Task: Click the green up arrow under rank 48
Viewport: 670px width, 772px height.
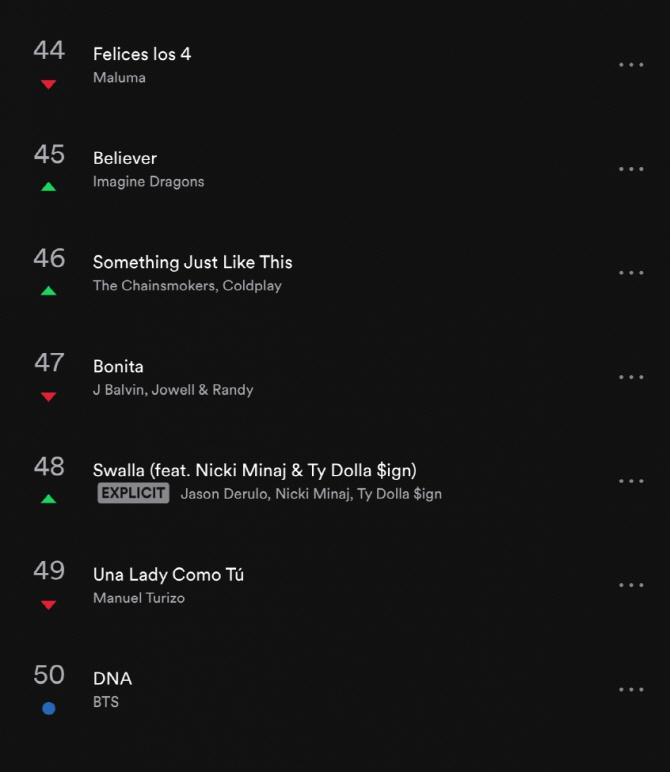Action: [48, 499]
